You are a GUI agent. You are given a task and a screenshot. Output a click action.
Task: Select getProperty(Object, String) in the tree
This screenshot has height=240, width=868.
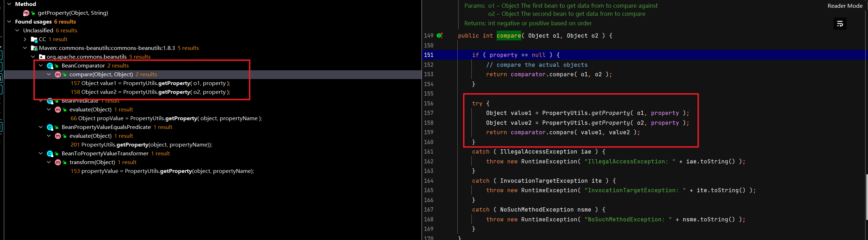coord(73,13)
